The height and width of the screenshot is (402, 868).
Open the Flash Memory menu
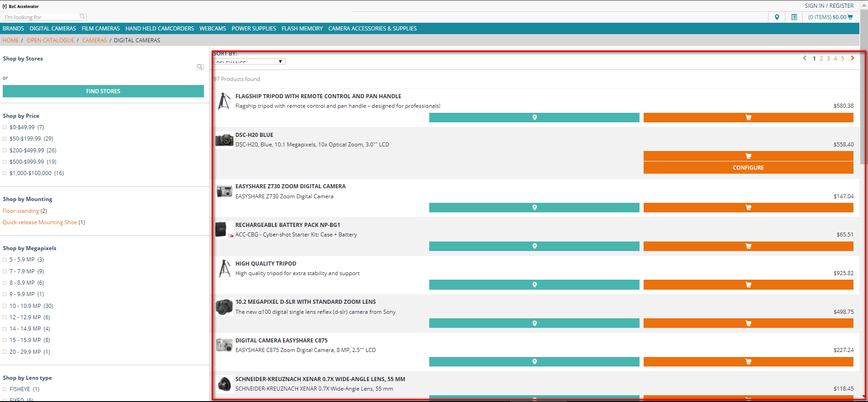pos(302,28)
